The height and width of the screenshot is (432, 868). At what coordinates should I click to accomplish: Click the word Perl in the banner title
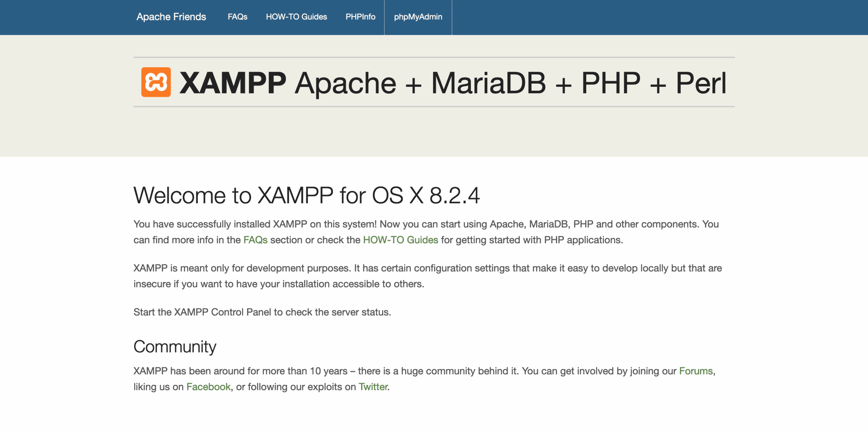(x=701, y=83)
